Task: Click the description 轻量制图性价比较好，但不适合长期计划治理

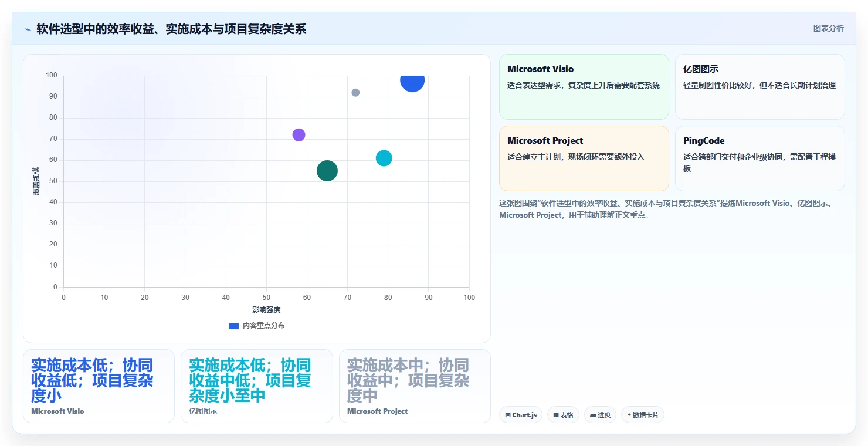Action: pos(759,85)
